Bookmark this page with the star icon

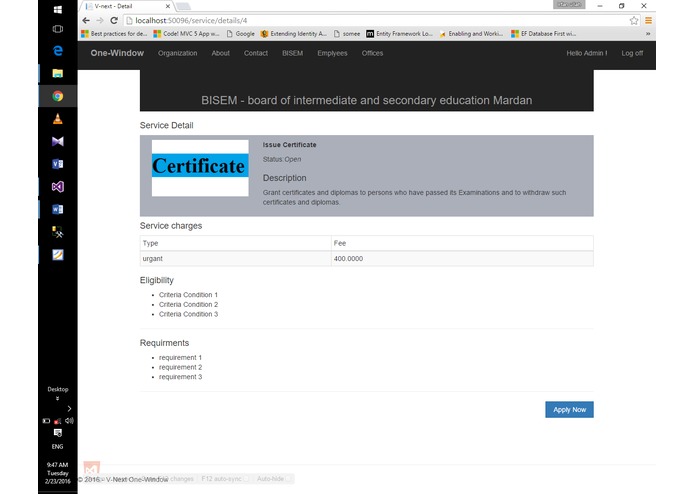coord(634,20)
